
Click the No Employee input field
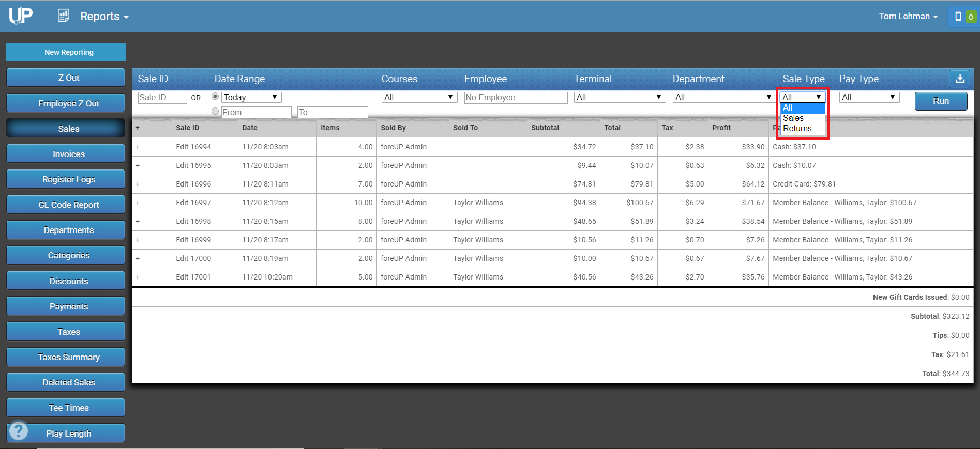tap(516, 97)
